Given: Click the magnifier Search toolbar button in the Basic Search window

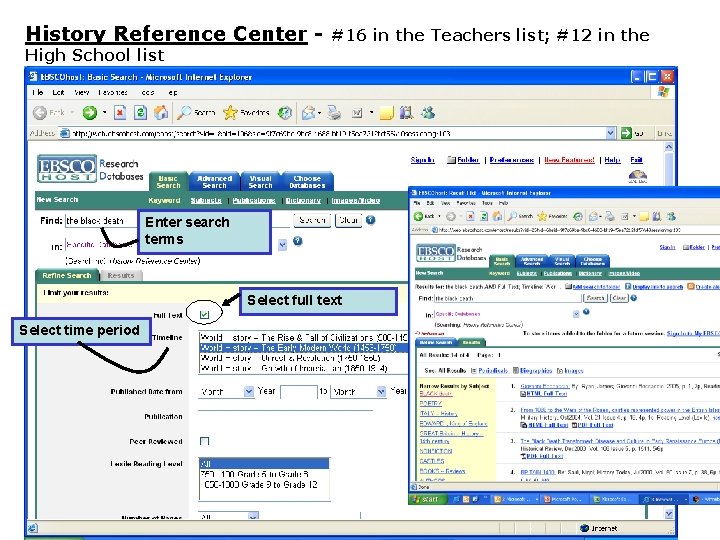Looking at the screenshot, I should click(x=197, y=112).
